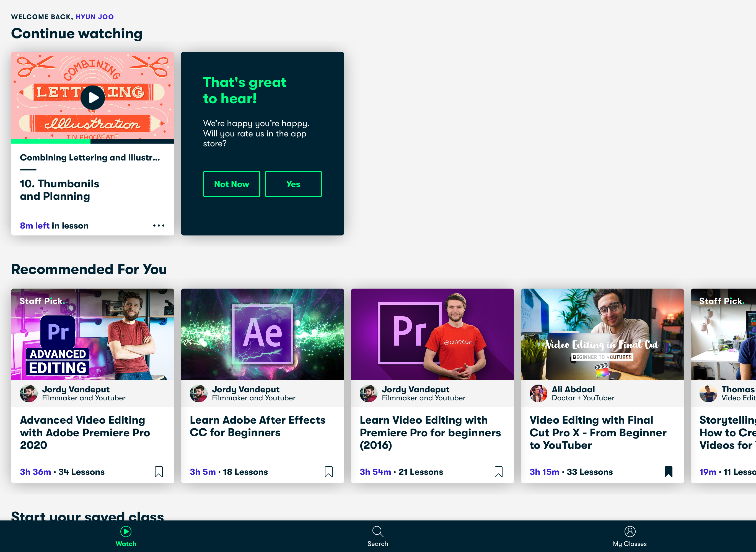Open the Hyun Joo username link
The height and width of the screenshot is (552, 756).
[95, 17]
